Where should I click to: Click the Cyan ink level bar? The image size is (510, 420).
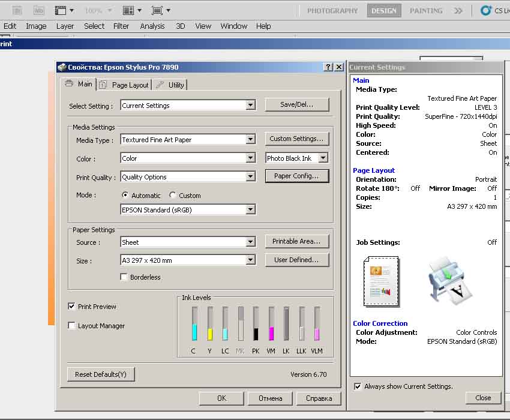[194, 323]
